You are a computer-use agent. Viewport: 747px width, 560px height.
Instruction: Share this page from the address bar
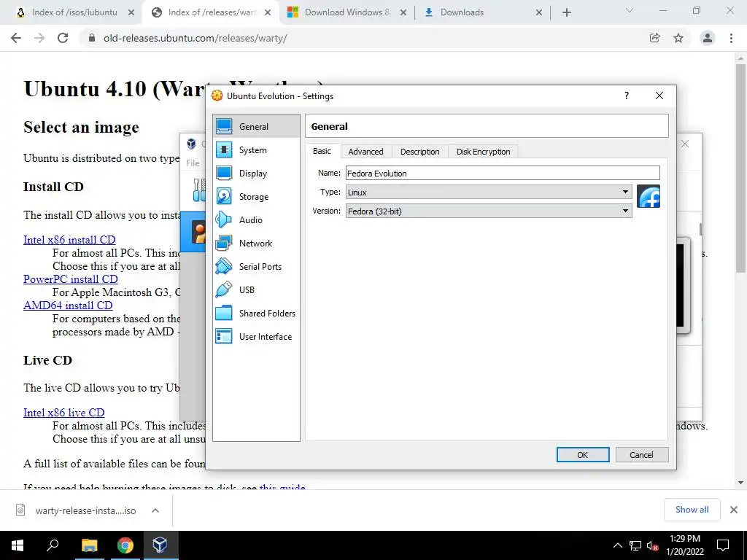click(655, 38)
